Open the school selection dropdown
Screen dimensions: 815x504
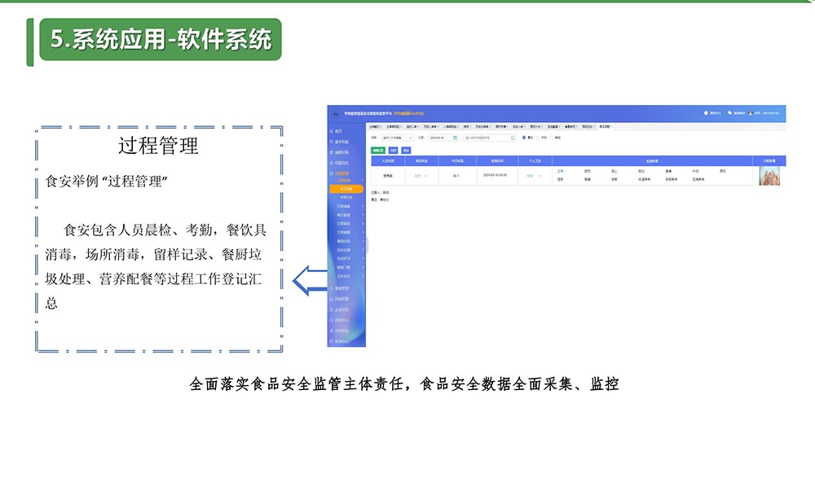coord(397,138)
